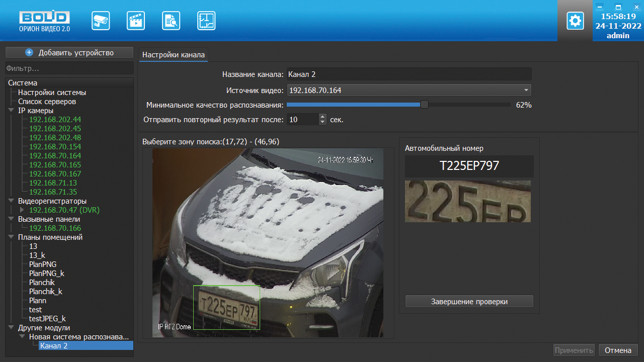Collapse the IP камеры tree node

pos(12,111)
